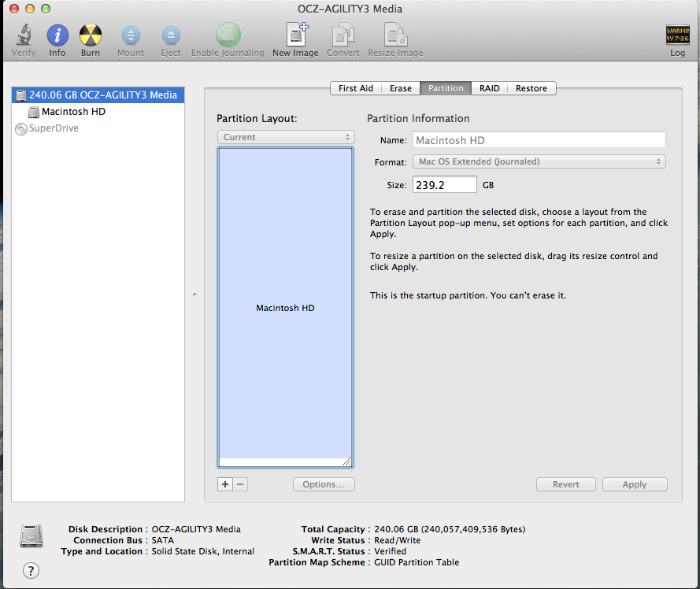Click the Mount toolbar icon

[131, 35]
